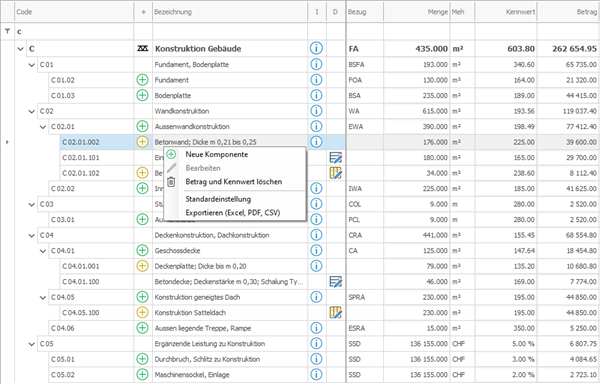
Task: Open yellow detail icon of Konstruktion Satteldach
Action: (x=336, y=312)
